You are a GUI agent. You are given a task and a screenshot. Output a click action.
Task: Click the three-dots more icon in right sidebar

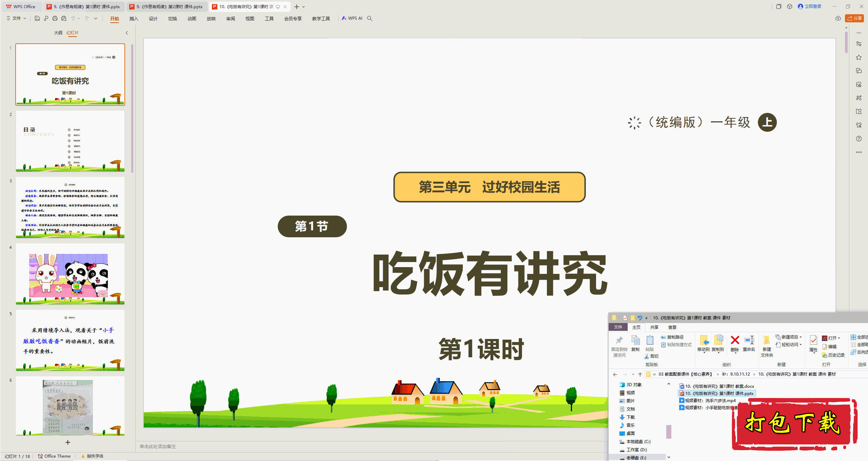(859, 152)
